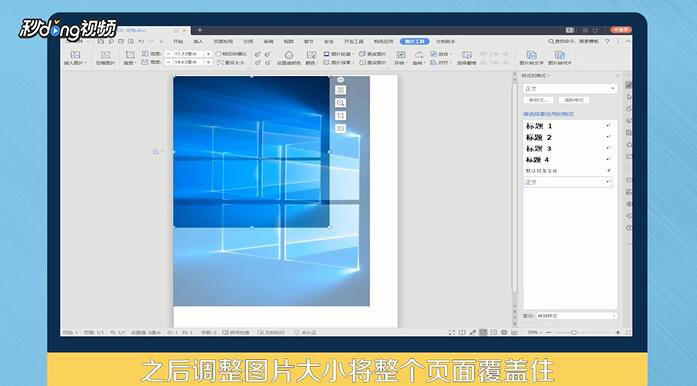Select the Crop tool icon in ribbon
697x386 pixels.
[x=130, y=55]
